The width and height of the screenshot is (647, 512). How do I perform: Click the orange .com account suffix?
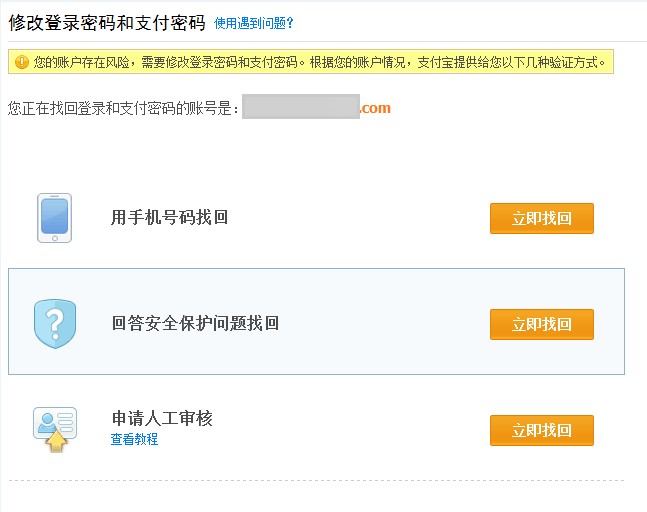pyautogui.click(x=376, y=108)
